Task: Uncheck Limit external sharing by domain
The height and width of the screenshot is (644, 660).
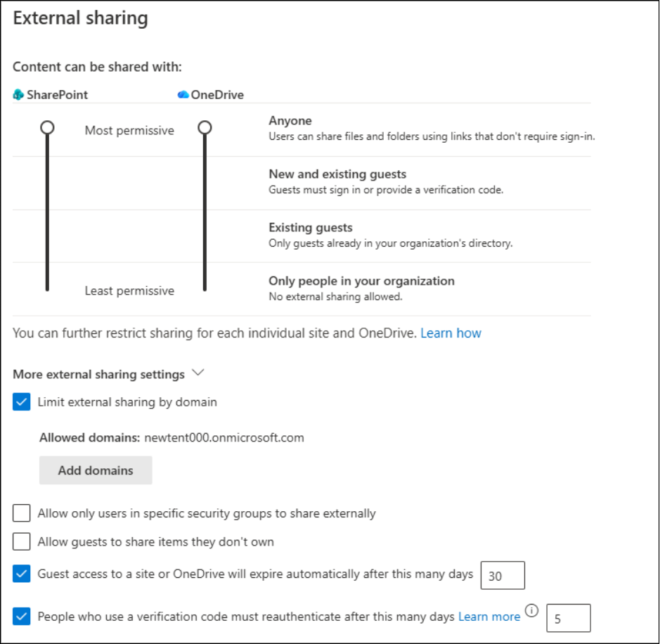Action: click(22, 402)
